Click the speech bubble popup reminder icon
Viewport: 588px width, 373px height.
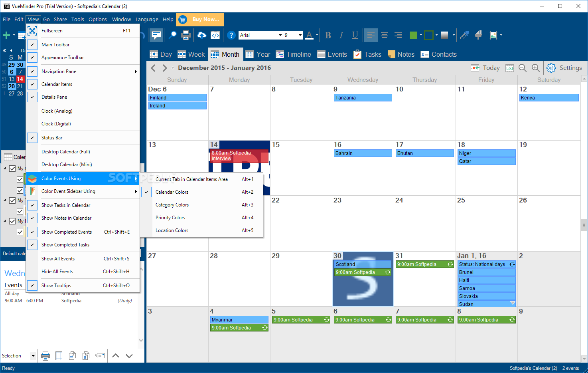(x=156, y=35)
